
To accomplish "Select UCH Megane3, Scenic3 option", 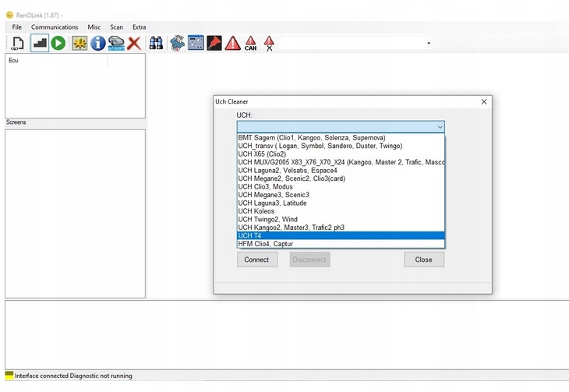I will [x=341, y=195].
